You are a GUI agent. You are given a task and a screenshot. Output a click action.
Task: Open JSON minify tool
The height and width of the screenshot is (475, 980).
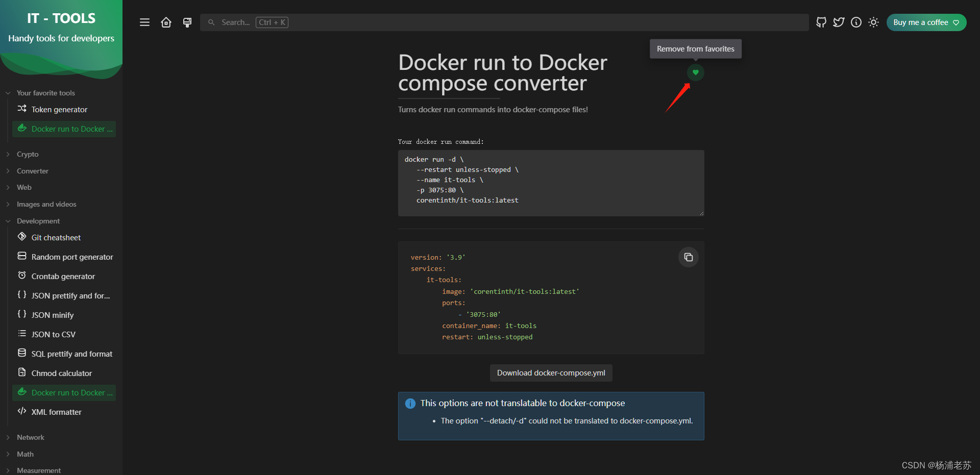[64, 315]
